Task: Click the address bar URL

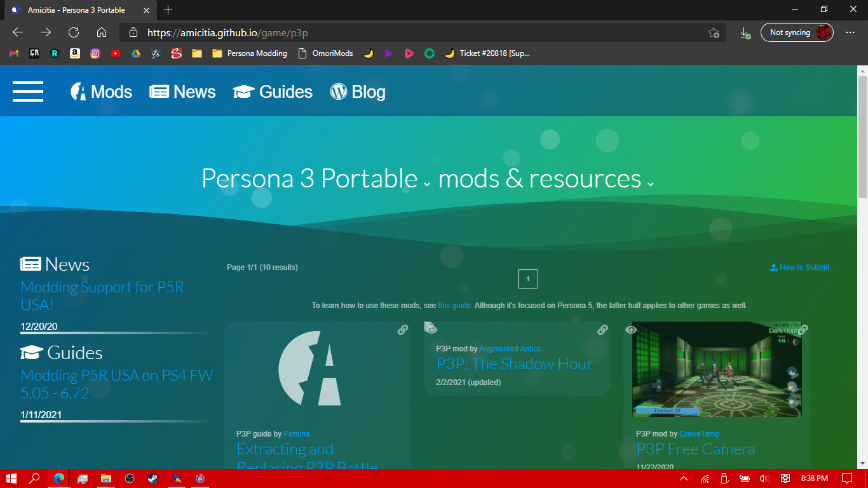Action: [227, 32]
